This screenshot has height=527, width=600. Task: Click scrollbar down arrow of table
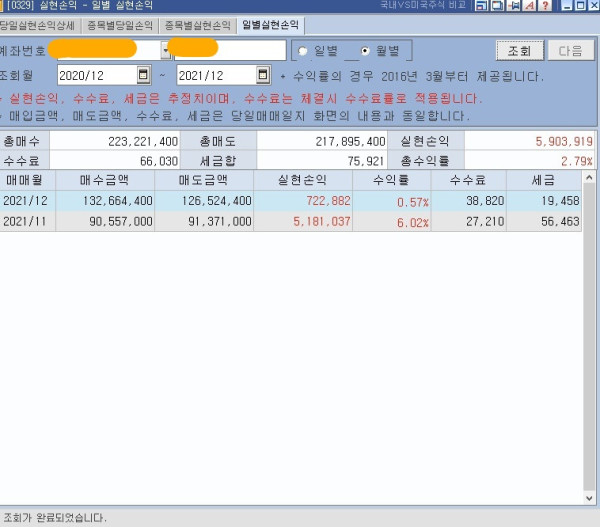[x=589, y=498]
